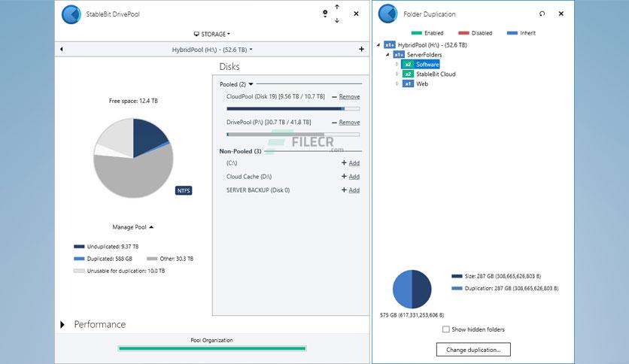Click Duplication: 287 GB legend entry
629x364 pixels.
click(x=505, y=288)
